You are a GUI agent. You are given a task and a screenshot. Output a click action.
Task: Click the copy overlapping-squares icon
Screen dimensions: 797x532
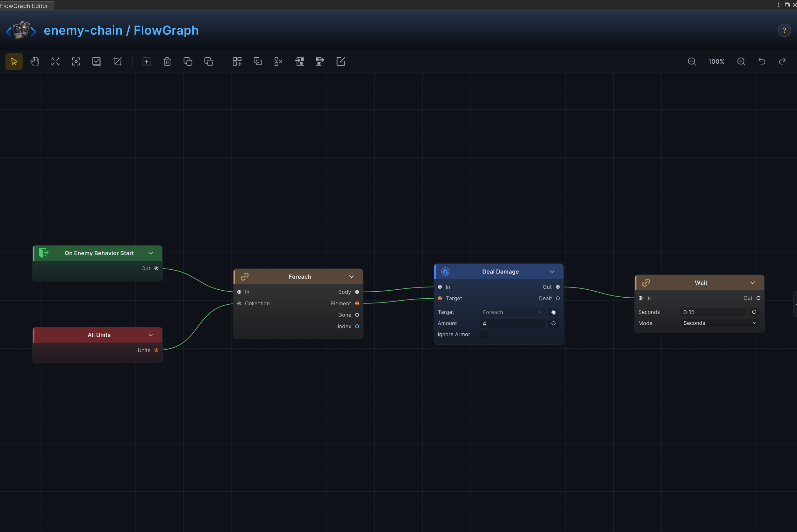point(188,61)
